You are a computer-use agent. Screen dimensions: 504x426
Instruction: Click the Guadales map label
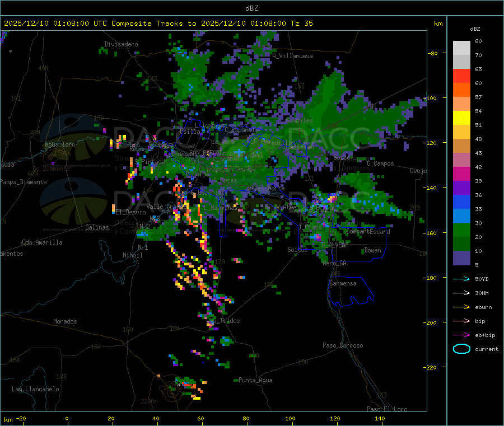pos(299,120)
